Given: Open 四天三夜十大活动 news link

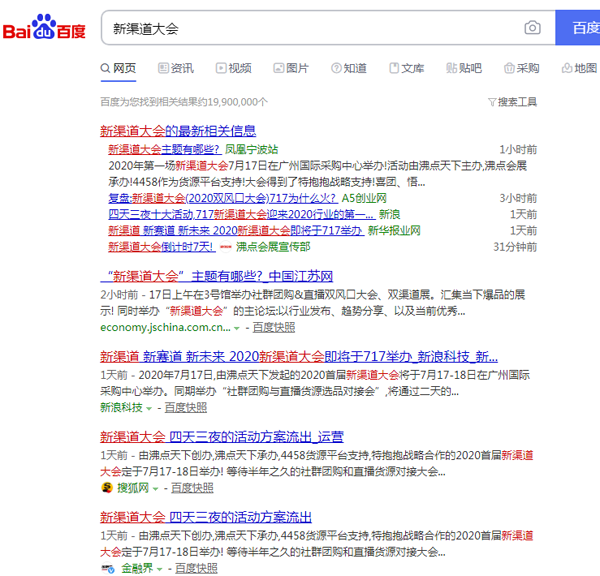Looking at the screenshot, I should (x=242, y=214).
